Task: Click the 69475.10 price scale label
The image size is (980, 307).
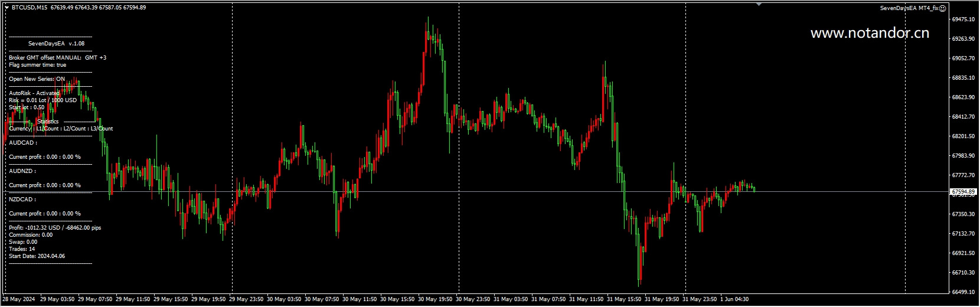Action: [963, 19]
